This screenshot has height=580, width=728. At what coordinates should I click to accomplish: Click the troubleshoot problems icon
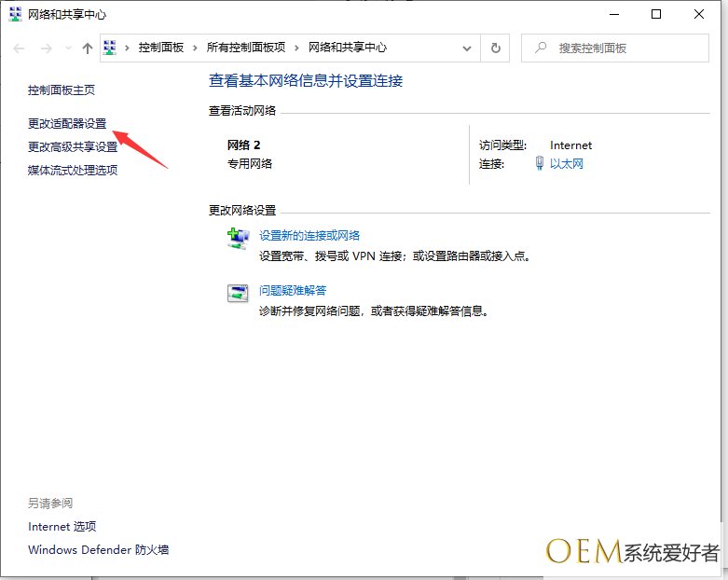239,293
